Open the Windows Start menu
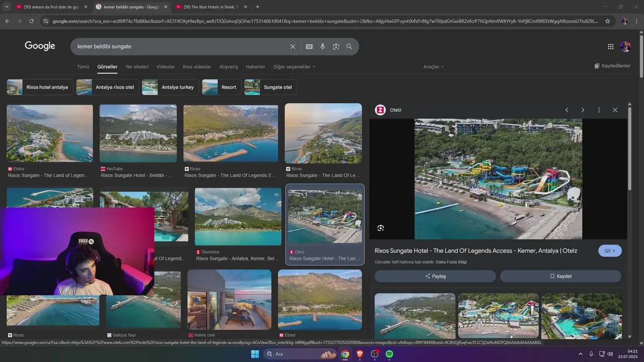The image size is (644, 362). pos(255,354)
